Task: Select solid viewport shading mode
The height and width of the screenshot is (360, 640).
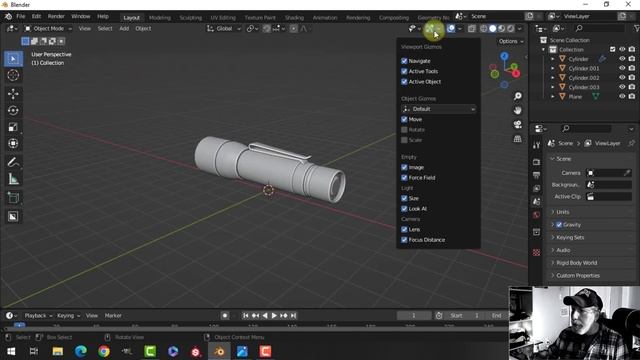Action: pyautogui.click(x=493, y=29)
